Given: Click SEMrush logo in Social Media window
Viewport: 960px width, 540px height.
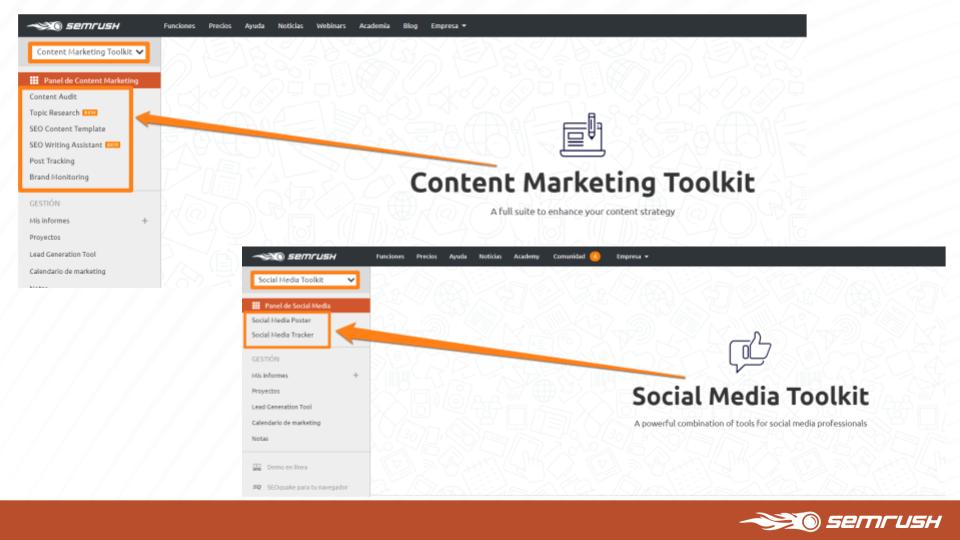Looking at the screenshot, I should point(294,256).
